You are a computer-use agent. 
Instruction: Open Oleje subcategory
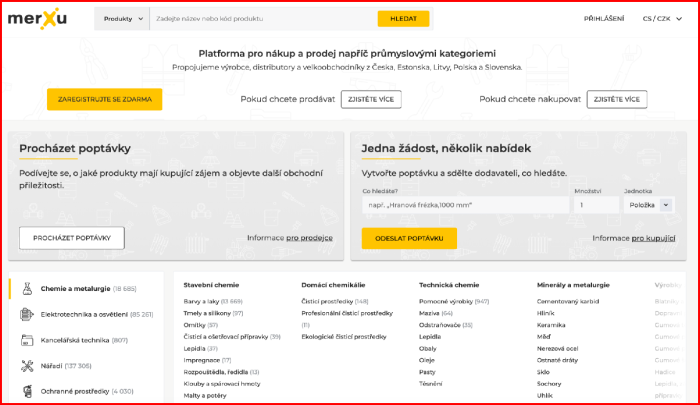tap(427, 360)
